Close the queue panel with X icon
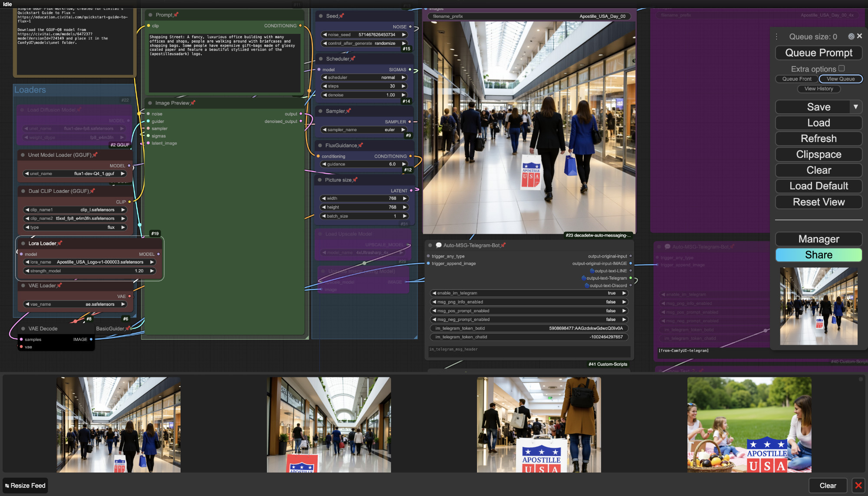The width and height of the screenshot is (868, 496). (x=859, y=36)
